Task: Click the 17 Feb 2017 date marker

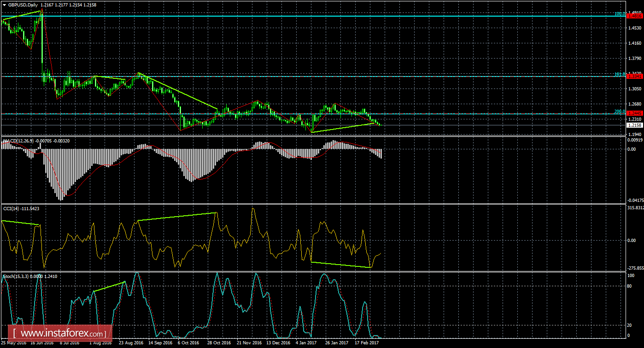Action: pos(366,343)
